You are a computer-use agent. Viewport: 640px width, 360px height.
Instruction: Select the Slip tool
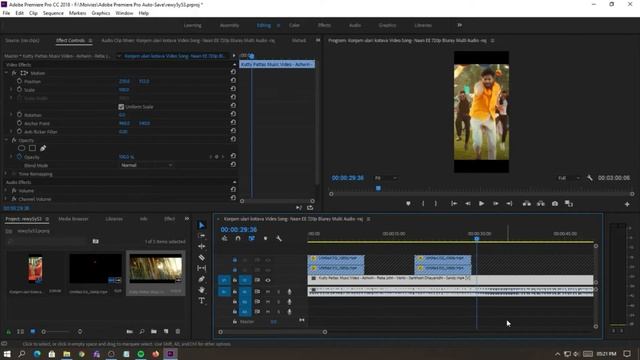coord(202,268)
